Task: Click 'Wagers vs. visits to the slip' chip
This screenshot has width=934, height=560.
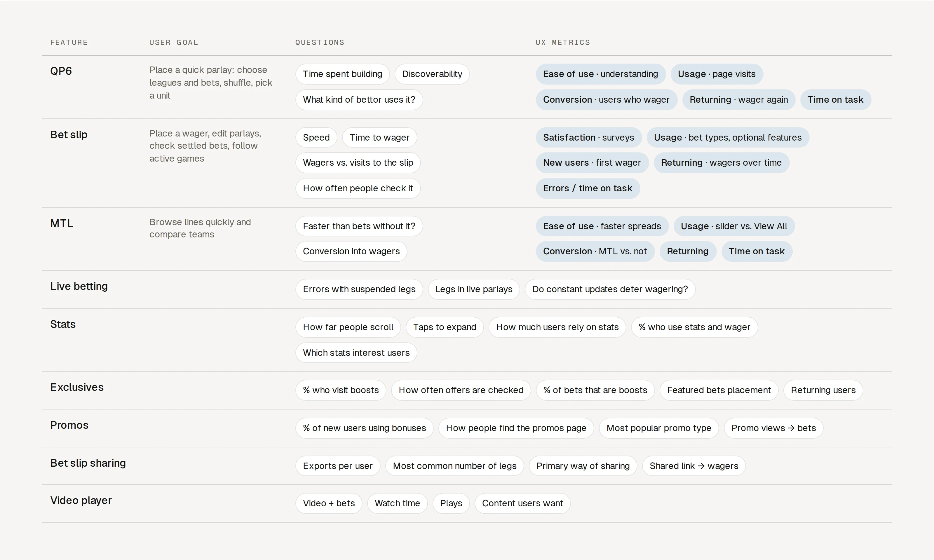Action: tap(358, 163)
